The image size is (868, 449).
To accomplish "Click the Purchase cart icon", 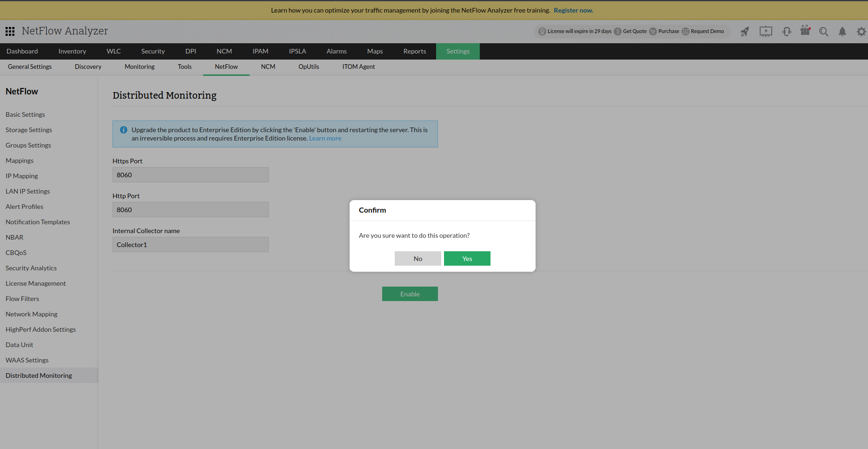I will coord(654,31).
